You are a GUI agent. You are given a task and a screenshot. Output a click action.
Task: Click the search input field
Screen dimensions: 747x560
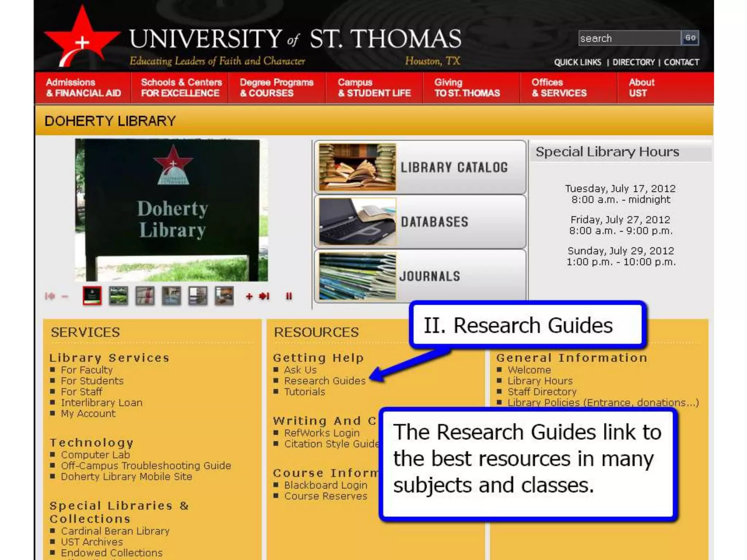[630, 38]
